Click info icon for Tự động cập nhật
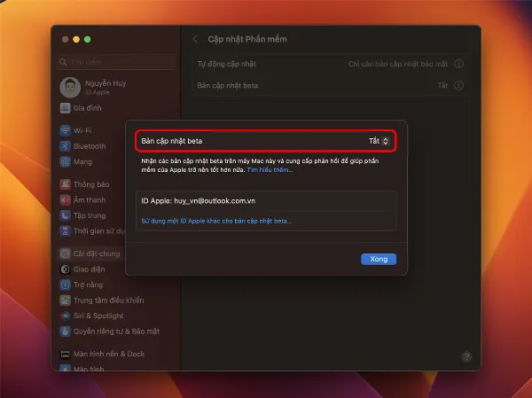 pos(458,64)
